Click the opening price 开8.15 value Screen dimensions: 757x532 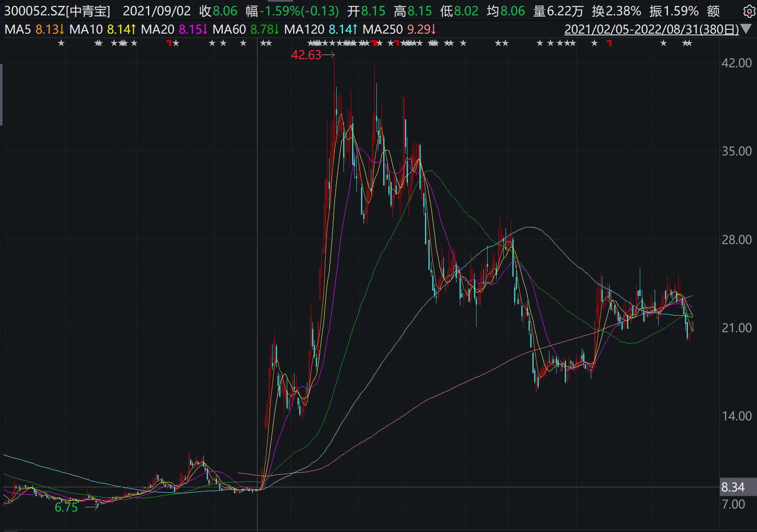coord(366,11)
